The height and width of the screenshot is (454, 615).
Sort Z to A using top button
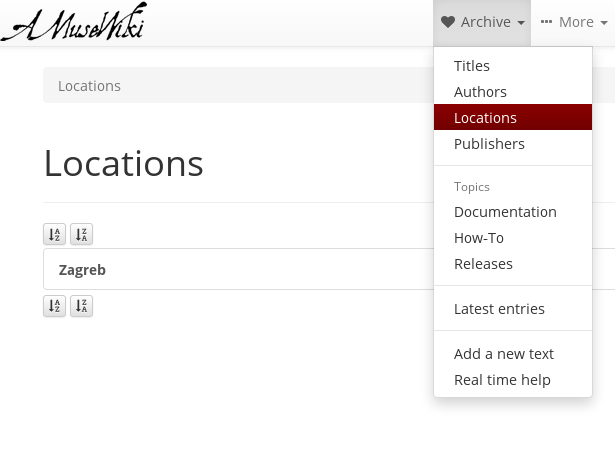[81, 234]
